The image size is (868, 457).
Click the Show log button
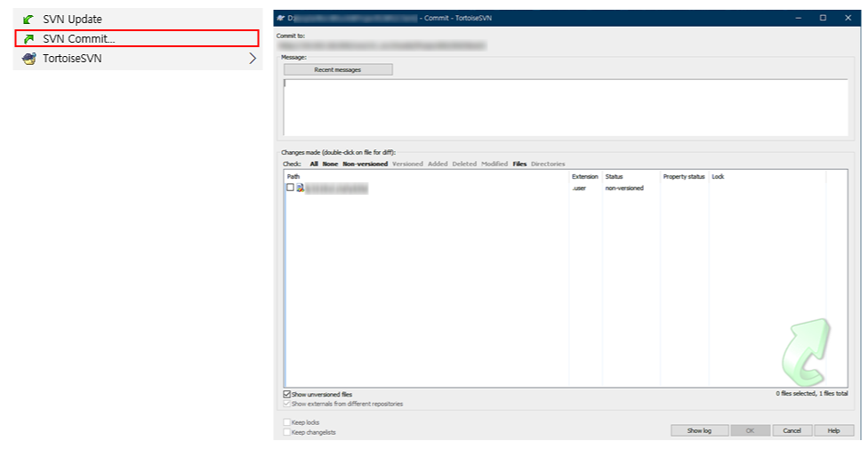point(699,430)
